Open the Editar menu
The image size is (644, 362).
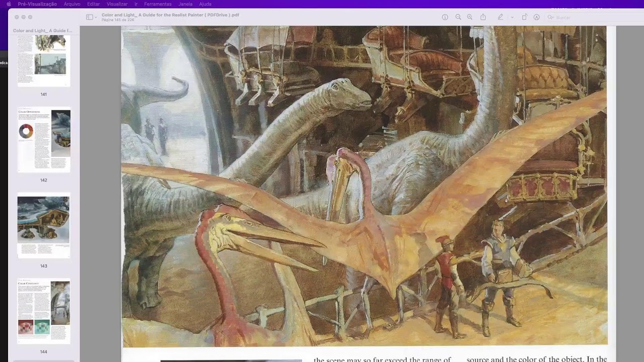(x=93, y=4)
